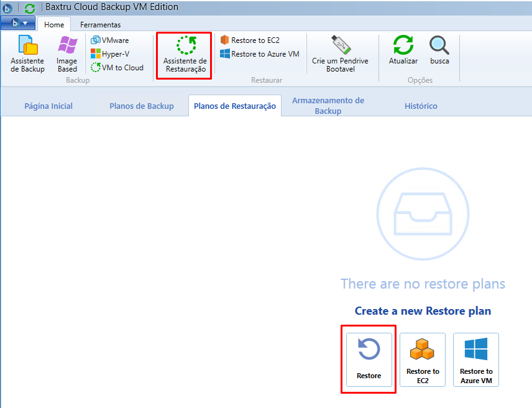
Task: Select the Planos de Restauração tab
Action: point(235,106)
